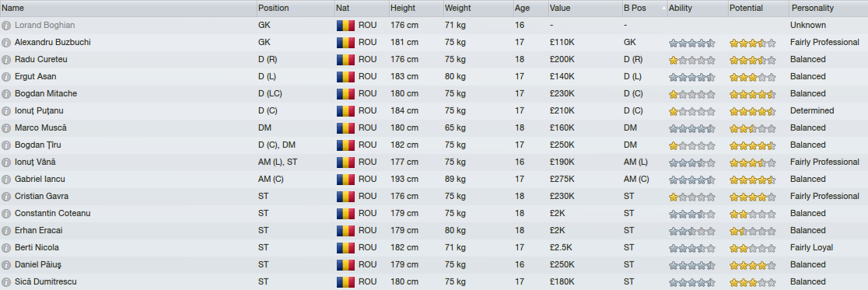
Task: Open Cristian Gavra player profile
Action: click(41, 197)
